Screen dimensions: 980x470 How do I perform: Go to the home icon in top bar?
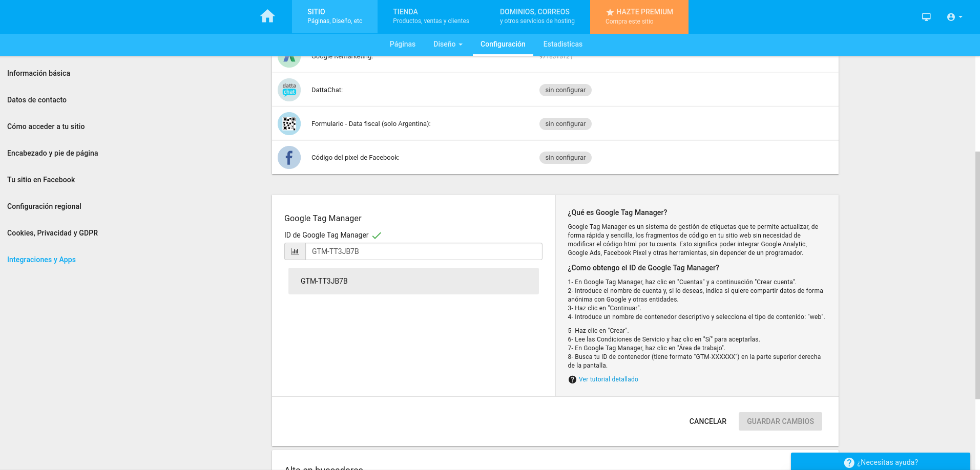(267, 16)
